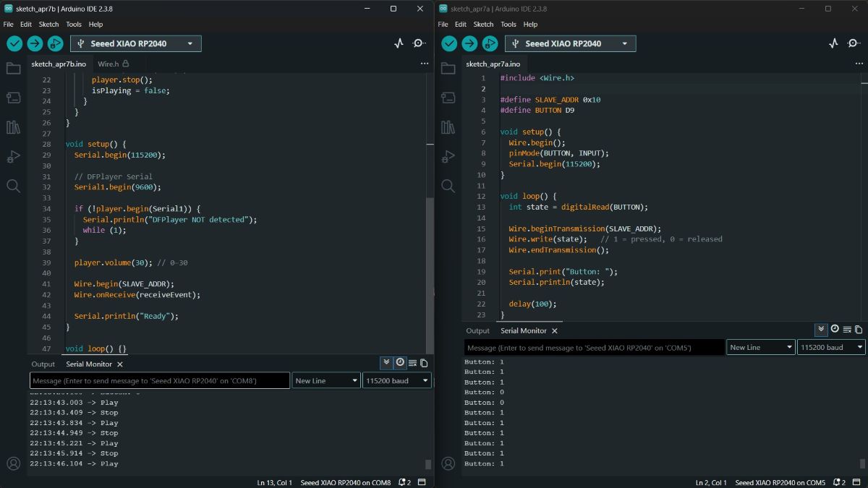Toggle timestamp in COM5 serial monitor

(x=835, y=330)
